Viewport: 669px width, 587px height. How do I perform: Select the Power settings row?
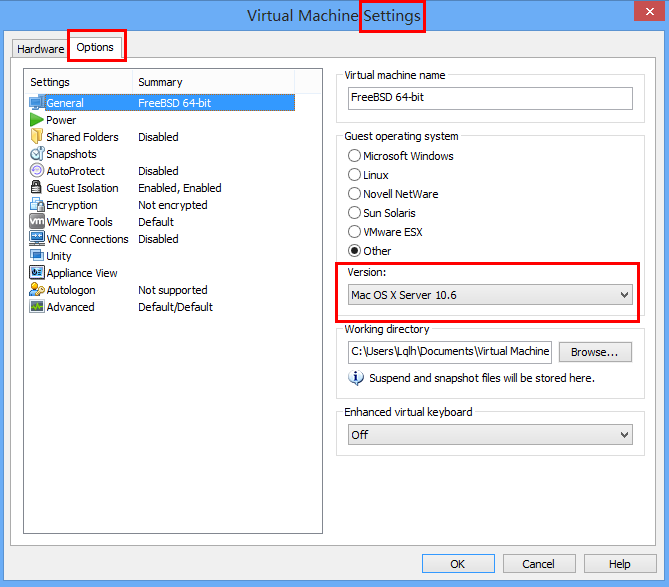point(162,120)
